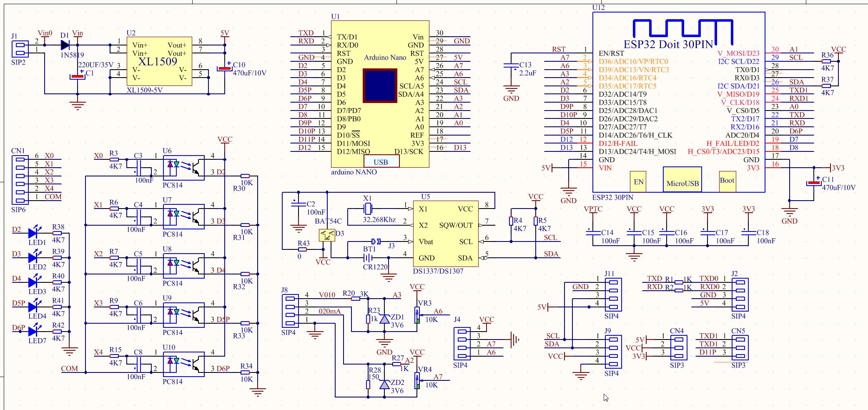Viewport: 868px width, 410px height.
Task: Select the J4 SIP4 header
Action: pos(462,344)
